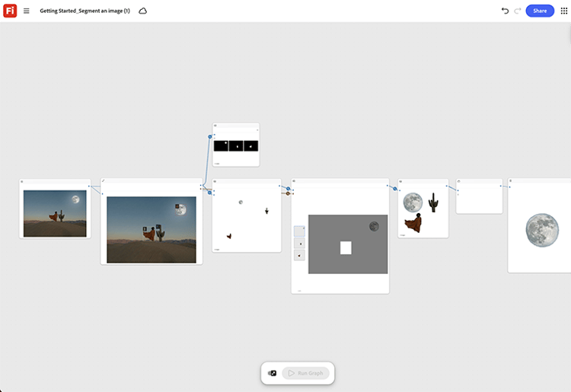The width and height of the screenshot is (571, 392).
Task: Toggle the view mode icon beside Run Graph
Action: click(x=272, y=373)
